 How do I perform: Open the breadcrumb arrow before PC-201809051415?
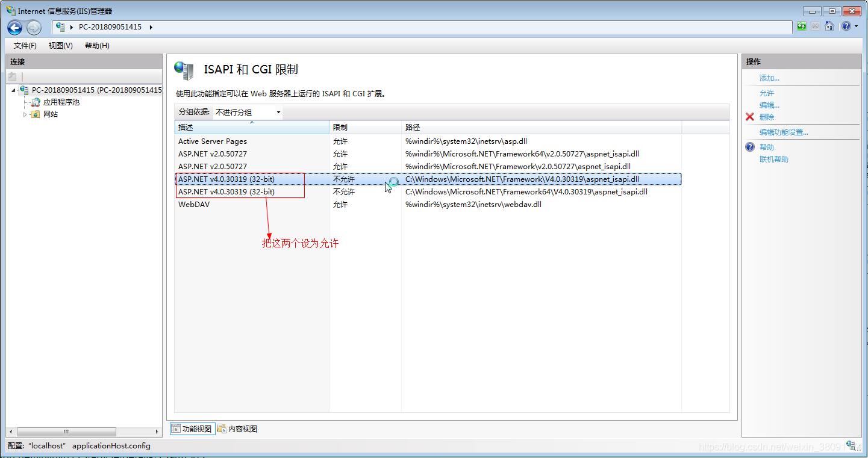click(72, 27)
